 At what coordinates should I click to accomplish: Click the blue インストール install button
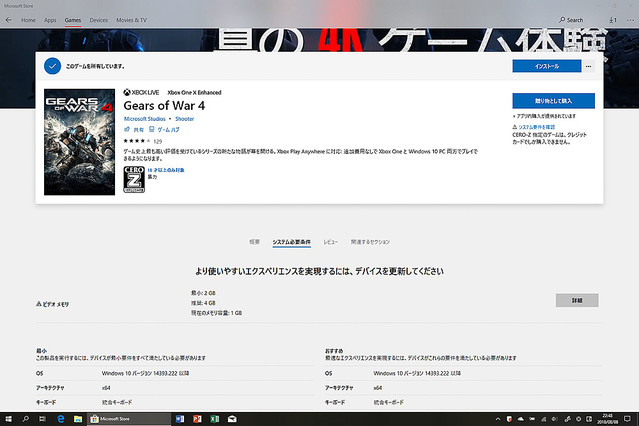[x=546, y=65]
